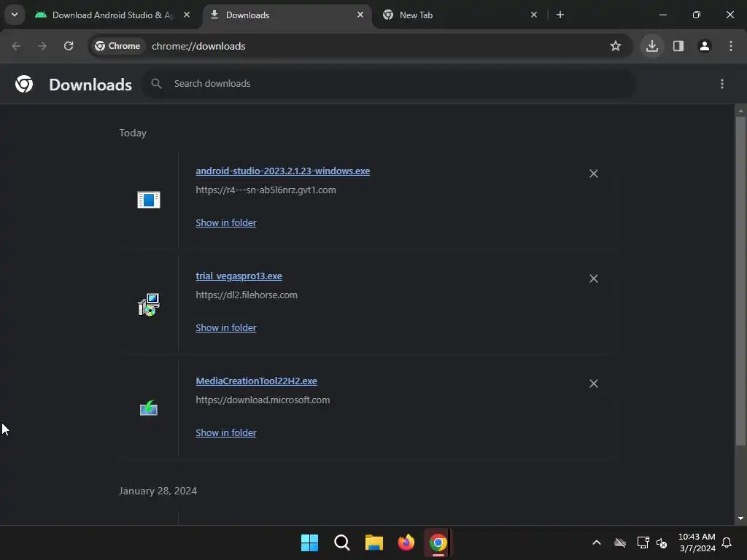Image resolution: width=747 pixels, height=560 pixels.
Task: Click the https://download.microsoft.com source text
Action: (263, 400)
